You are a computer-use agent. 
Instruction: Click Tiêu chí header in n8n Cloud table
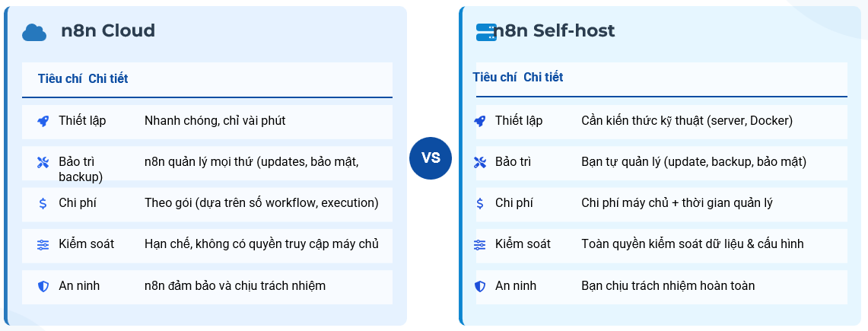pyautogui.click(x=59, y=78)
